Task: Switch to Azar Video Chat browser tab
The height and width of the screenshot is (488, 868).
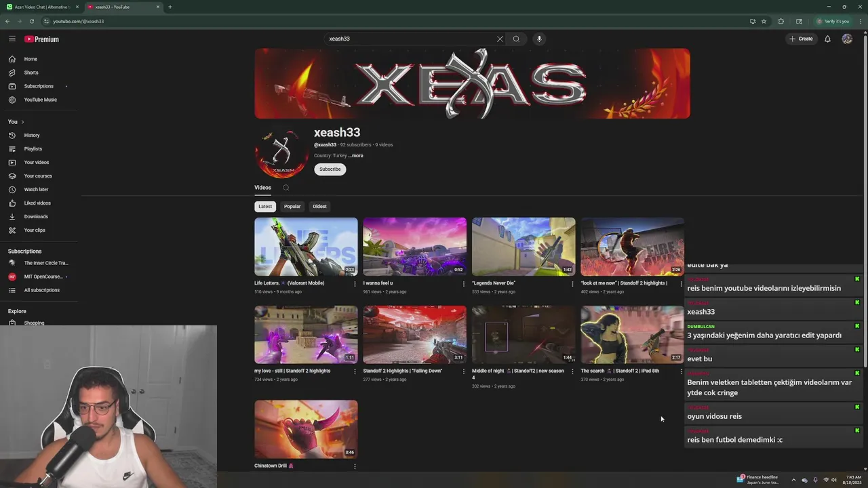Action: [x=42, y=7]
